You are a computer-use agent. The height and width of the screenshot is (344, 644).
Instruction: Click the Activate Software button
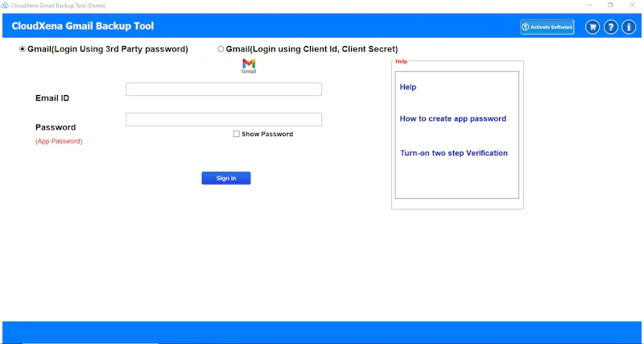tap(547, 27)
